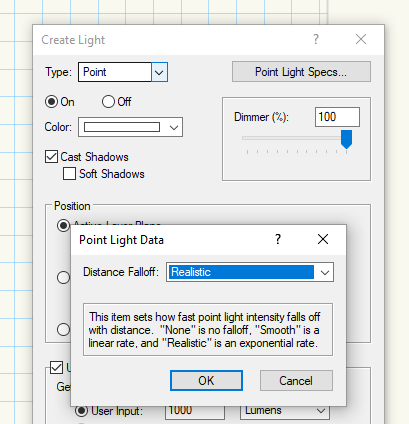Image resolution: width=409 pixels, height=424 pixels.
Task: Select the Active Layer Plane radio button
Action: tap(63, 226)
